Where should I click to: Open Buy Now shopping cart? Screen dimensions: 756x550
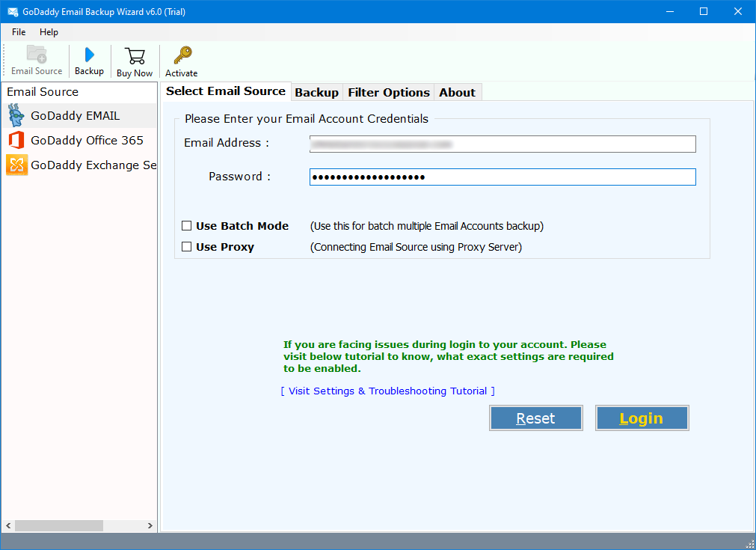(x=135, y=56)
